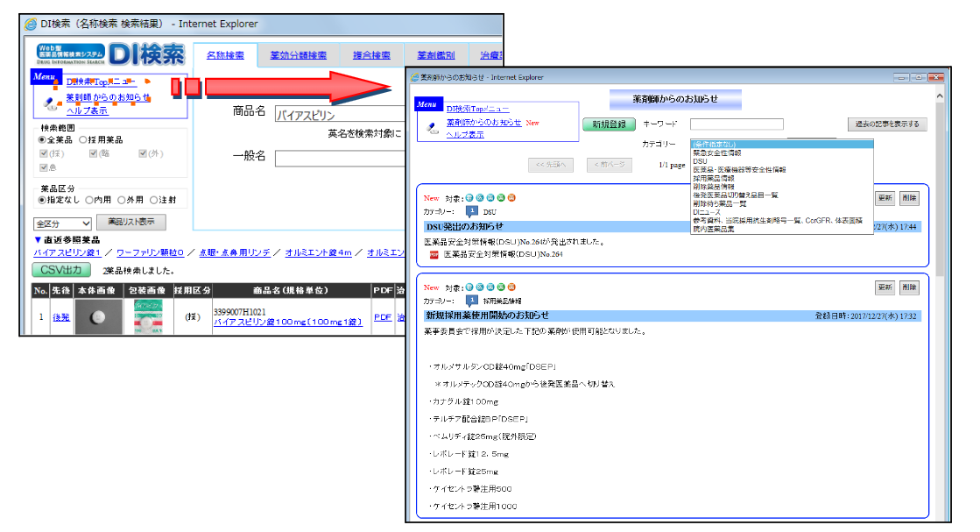This screenshot has height=532, width=980.
Task: Click the バイアスピリン package image thumbnail
Action: 148,317
